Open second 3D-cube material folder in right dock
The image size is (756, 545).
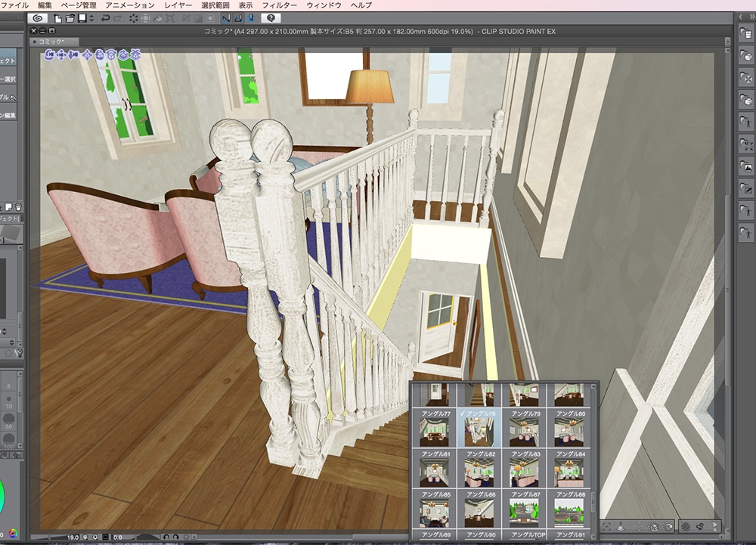click(x=746, y=56)
